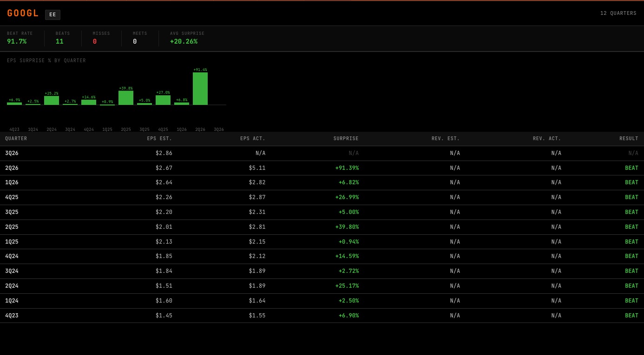Click the $2.12 EPS actual cell

click(x=257, y=256)
